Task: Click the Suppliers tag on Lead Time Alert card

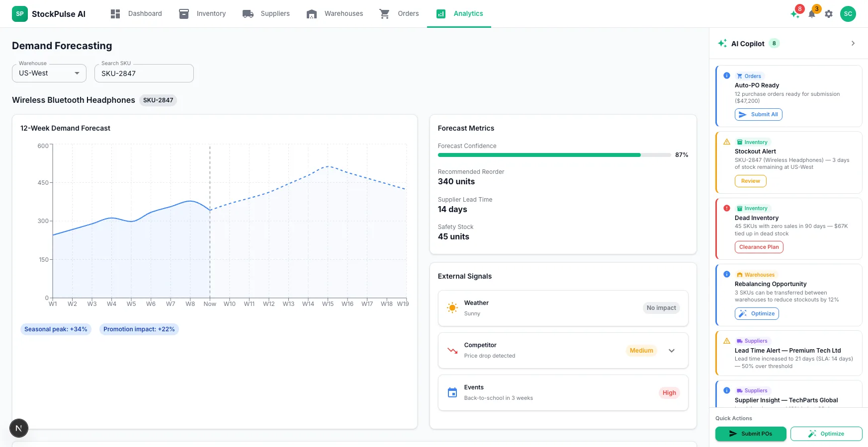Action: (752, 341)
